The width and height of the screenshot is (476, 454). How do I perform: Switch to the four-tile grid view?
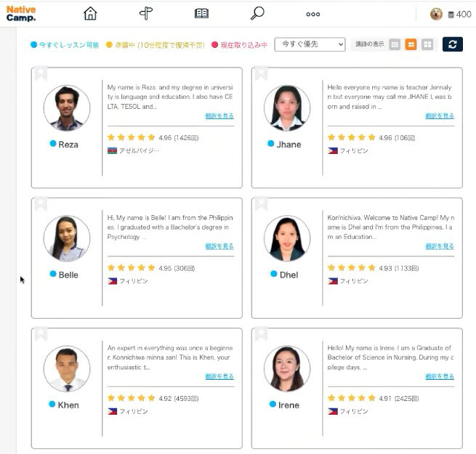(x=427, y=44)
